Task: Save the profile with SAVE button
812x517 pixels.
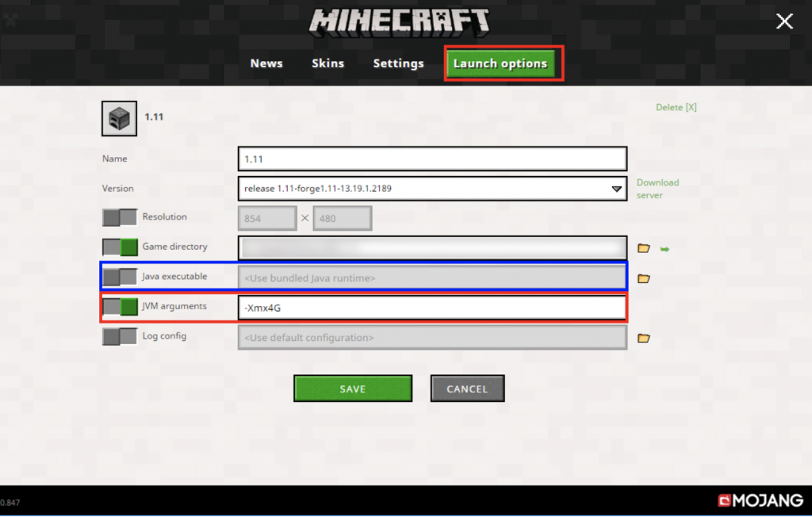Action: click(x=353, y=389)
